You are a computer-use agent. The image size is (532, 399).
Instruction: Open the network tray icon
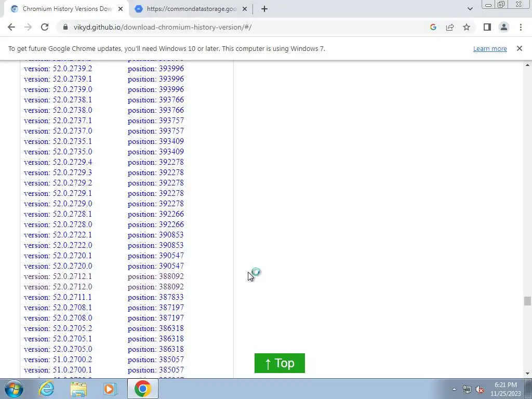coord(467,389)
